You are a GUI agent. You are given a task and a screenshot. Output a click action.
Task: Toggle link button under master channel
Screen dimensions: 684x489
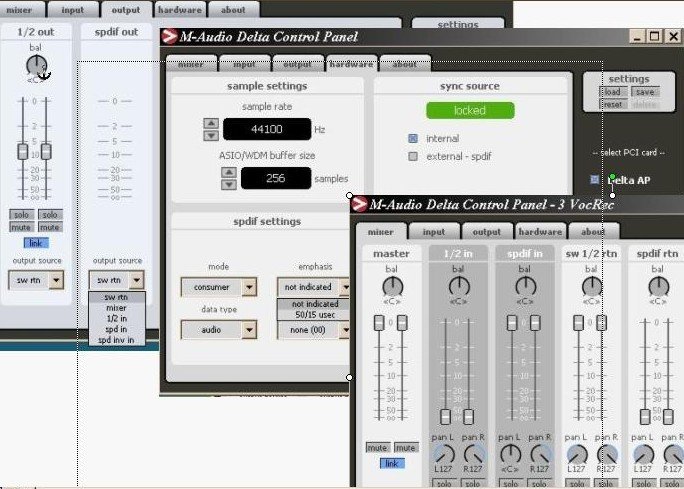pyautogui.click(x=392, y=463)
